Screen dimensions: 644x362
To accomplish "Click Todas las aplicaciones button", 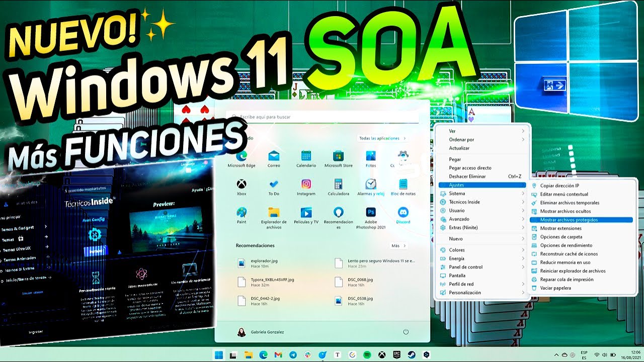I will 382,138.
